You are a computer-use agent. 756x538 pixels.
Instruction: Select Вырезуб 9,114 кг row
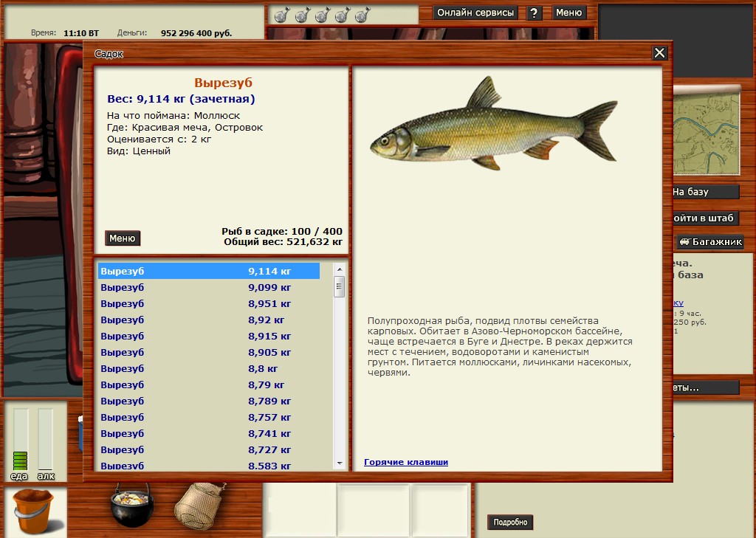(209, 271)
